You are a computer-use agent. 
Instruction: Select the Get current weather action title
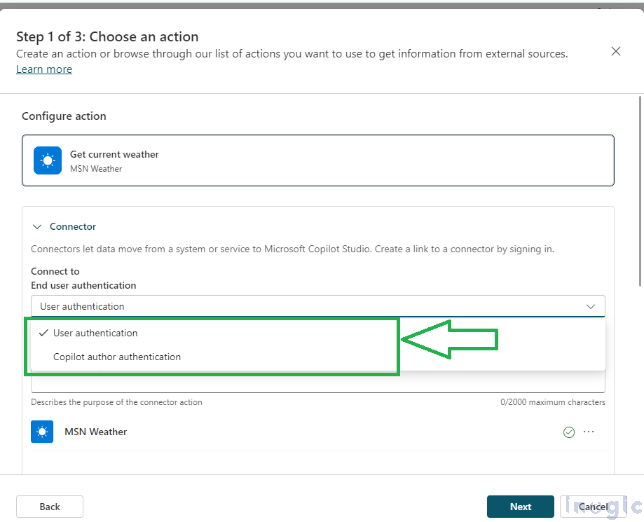[x=114, y=155]
